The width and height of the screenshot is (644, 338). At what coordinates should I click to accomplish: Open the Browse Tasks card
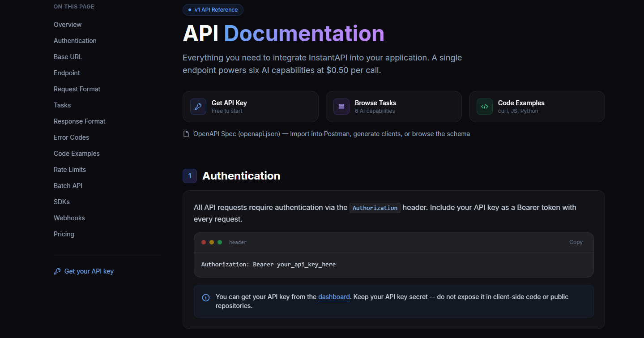[x=394, y=107]
